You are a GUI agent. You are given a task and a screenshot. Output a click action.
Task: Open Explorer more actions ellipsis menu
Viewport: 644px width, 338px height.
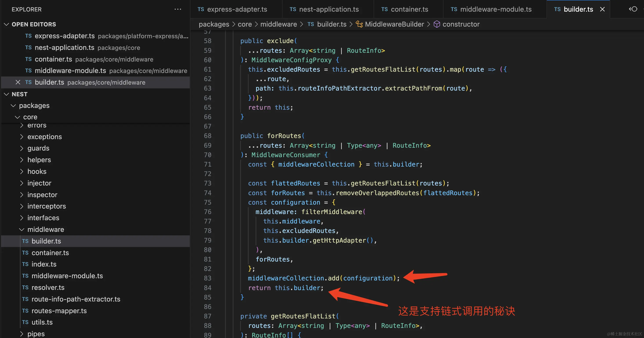pyautogui.click(x=178, y=9)
